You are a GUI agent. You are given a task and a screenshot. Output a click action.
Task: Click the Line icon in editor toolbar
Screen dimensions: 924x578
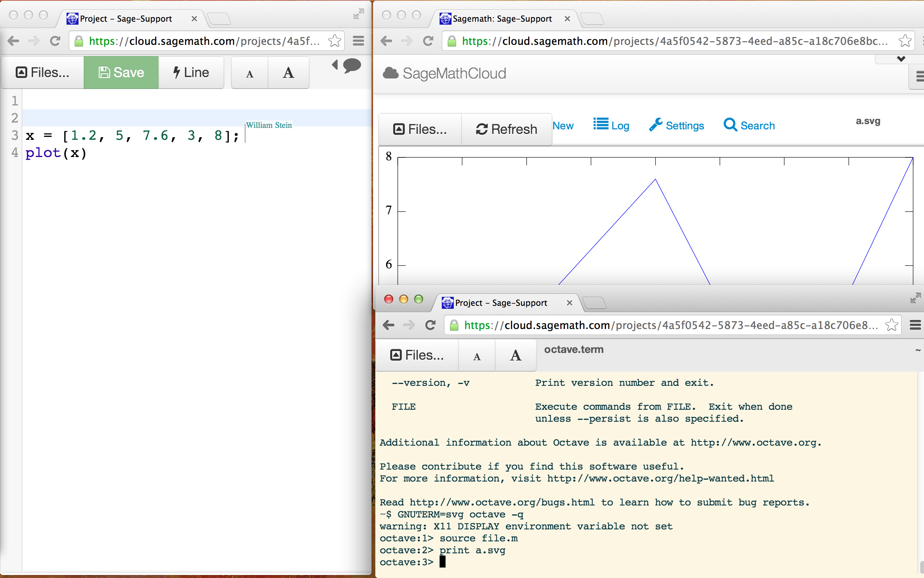point(191,72)
